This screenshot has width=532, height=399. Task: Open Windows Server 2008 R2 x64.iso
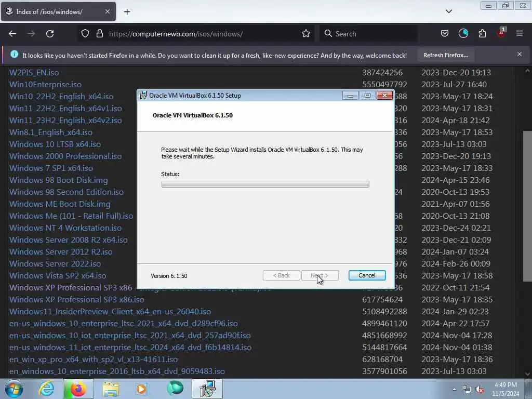point(69,240)
